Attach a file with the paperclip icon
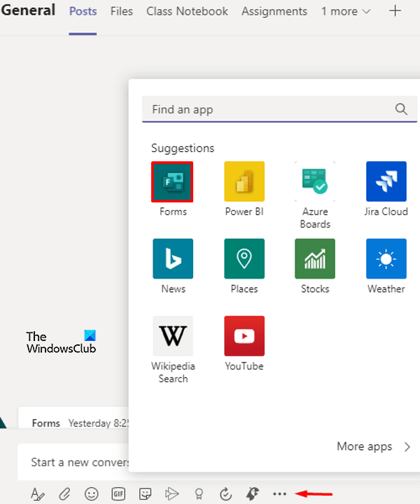Image resolution: width=420 pixels, height=504 pixels. pyautogui.click(x=64, y=493)
